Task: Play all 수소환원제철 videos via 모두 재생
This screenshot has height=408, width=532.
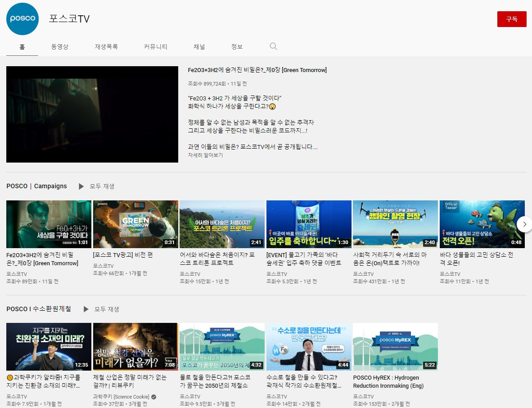Action: pos(107,309)
